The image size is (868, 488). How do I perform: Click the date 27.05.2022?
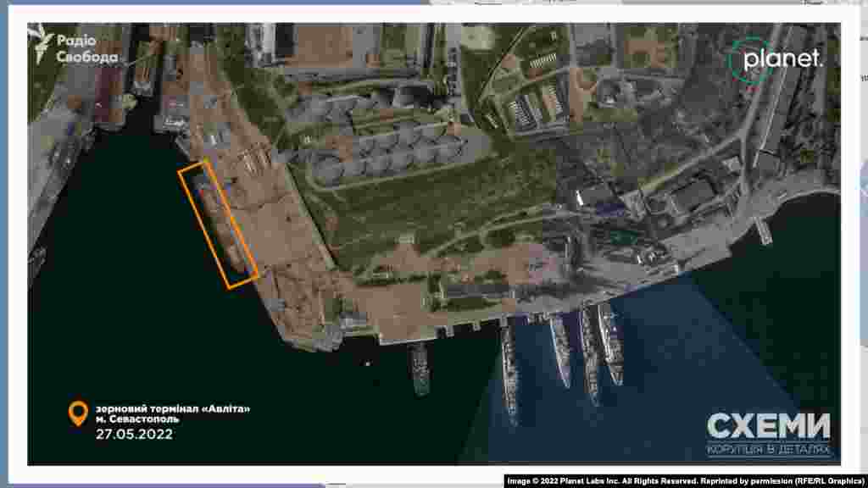(134, 435)
